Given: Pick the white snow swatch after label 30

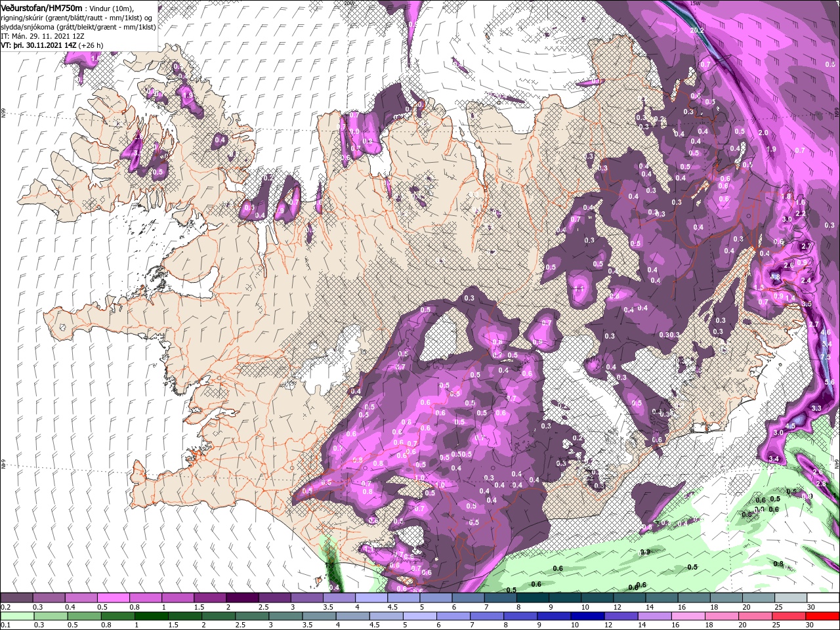Looking at the screenshot, I should tap(824, 598).
